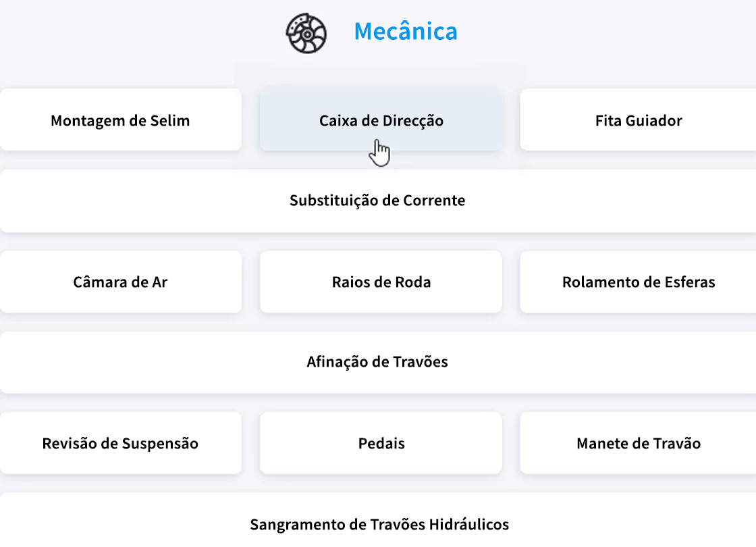This screenshot has width=756, height=547.
Task: Click Manete de Travão
Action: [x=639, y=443]
